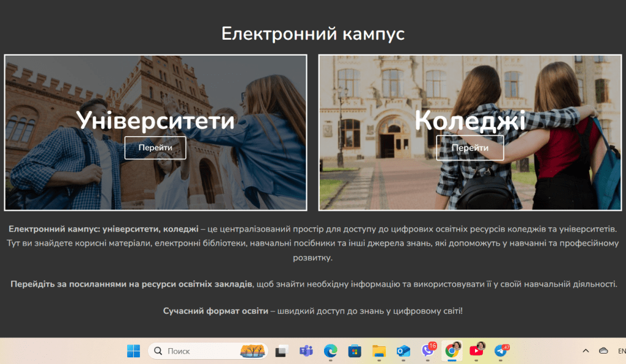Open Microsoft Edge from taskbar
626x364 pixels.
click(330, 351)
